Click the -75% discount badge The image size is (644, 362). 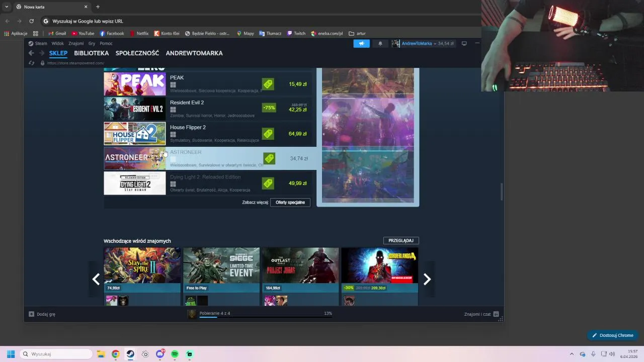click(x=269, y=108)
